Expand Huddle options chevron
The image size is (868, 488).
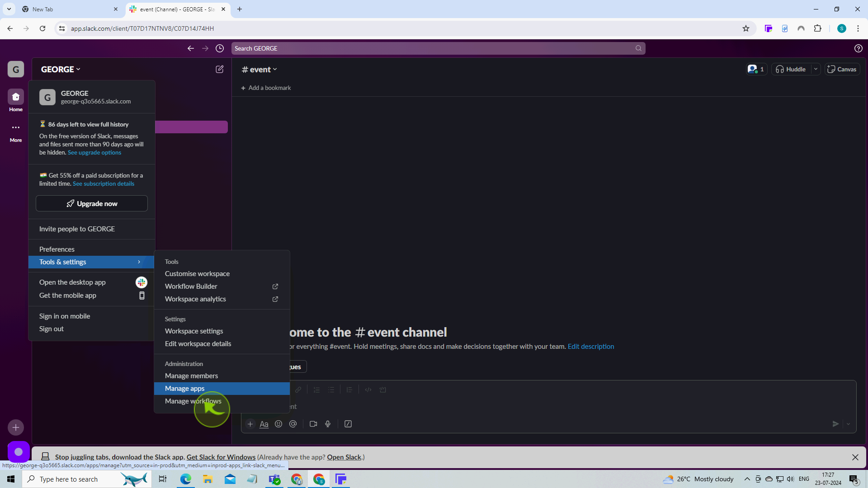(816, 69)
